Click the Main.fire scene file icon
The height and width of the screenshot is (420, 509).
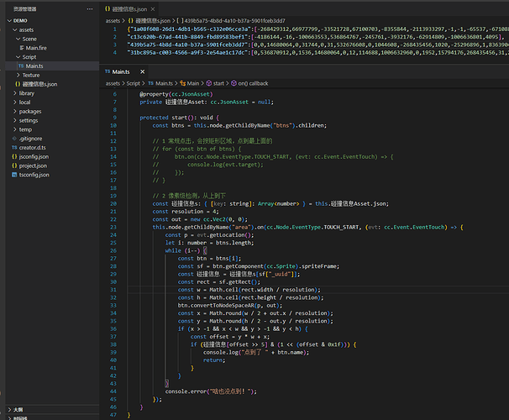tap(20, 48)
